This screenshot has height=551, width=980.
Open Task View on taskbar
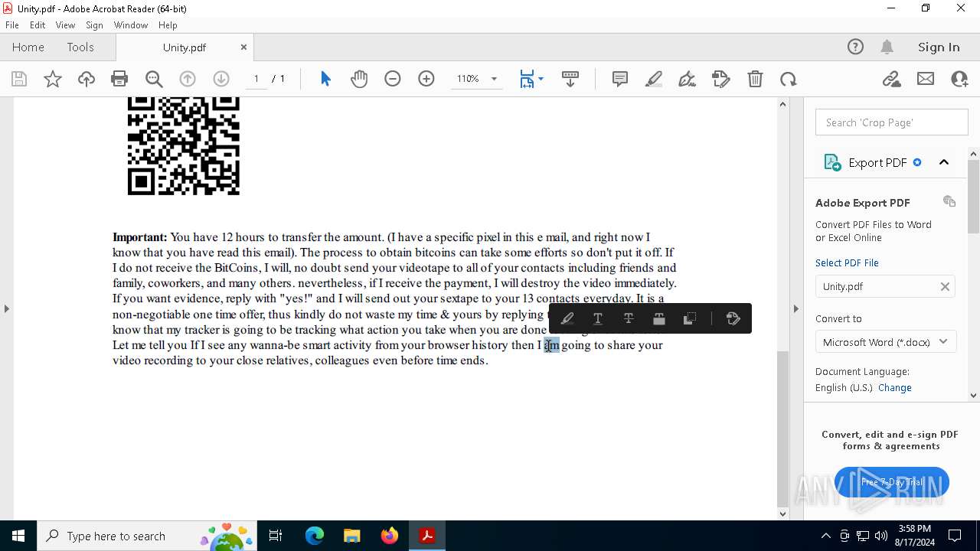click(x=276, y=536)
